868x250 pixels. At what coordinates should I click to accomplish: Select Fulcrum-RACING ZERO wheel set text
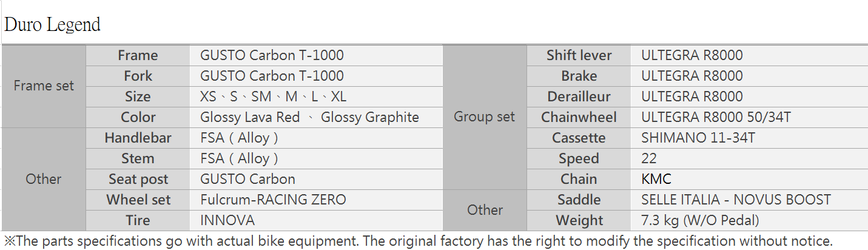coord(273,200)
